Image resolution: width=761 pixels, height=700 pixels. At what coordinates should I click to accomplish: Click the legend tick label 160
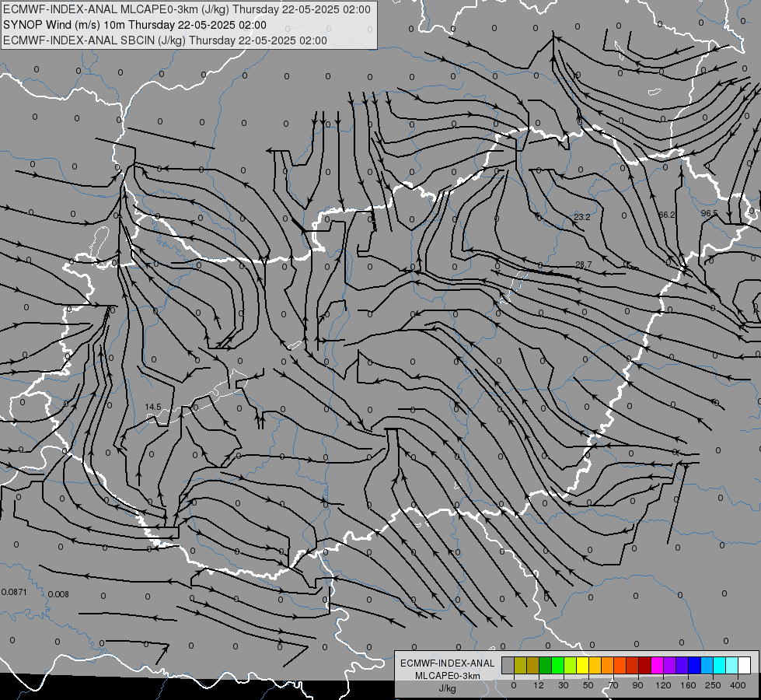(688, 685)
